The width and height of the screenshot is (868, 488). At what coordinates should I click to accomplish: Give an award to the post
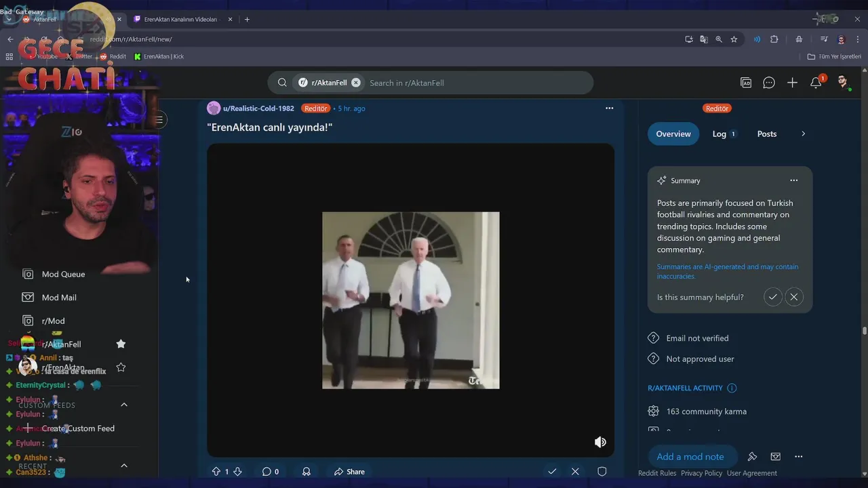tap(307, 472)
